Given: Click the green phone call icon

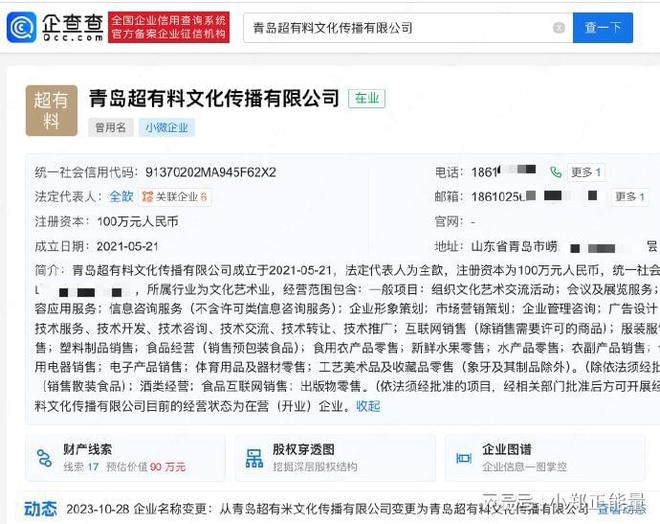Looking at the screenshot, I should [556, 172].
